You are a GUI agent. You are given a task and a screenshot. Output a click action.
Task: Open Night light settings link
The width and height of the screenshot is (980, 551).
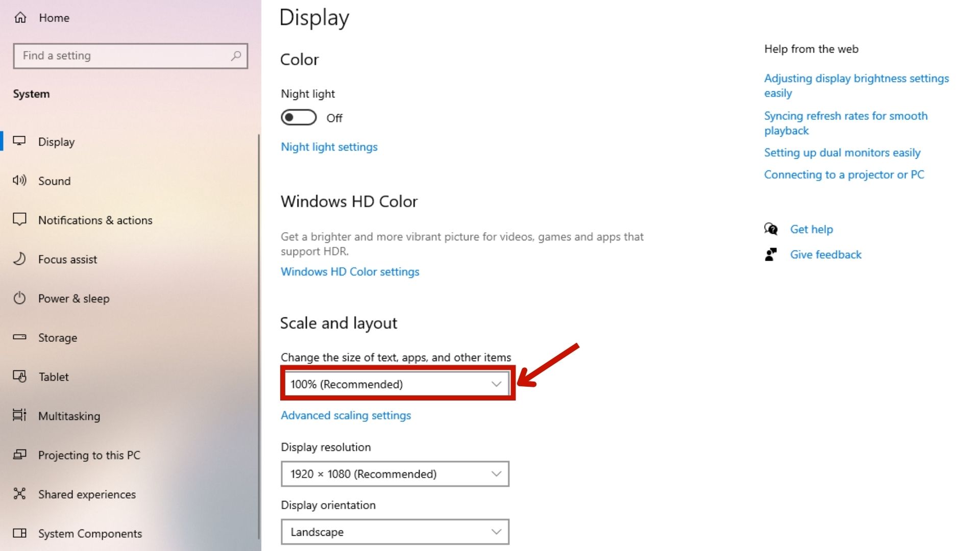tap(329, 147)
